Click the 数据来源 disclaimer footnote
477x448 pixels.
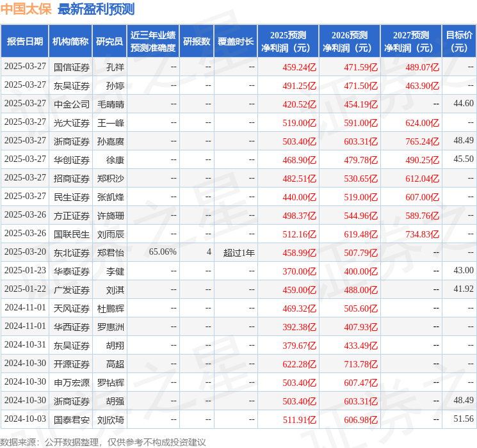(x=103, y=442)
